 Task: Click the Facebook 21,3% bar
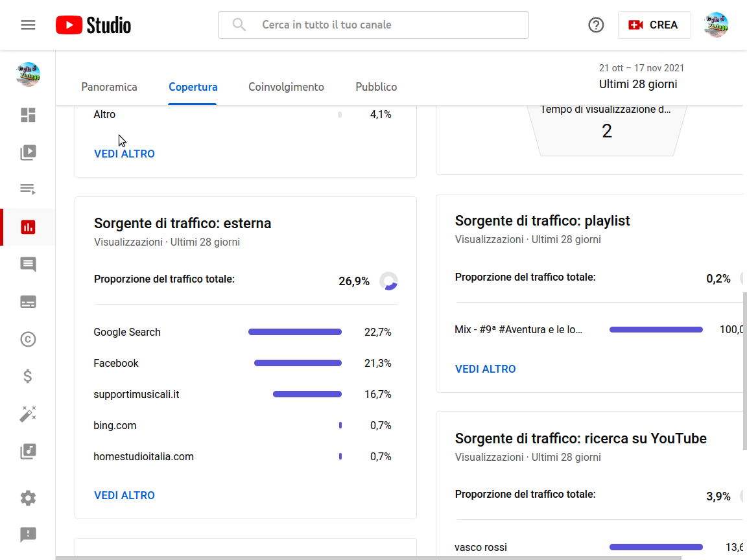click(x=298, y=364)
